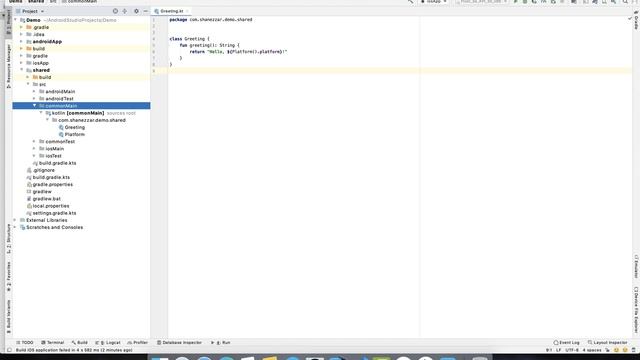
Task: Click the gradlew.bat file icon
Action: click(29, 199)
